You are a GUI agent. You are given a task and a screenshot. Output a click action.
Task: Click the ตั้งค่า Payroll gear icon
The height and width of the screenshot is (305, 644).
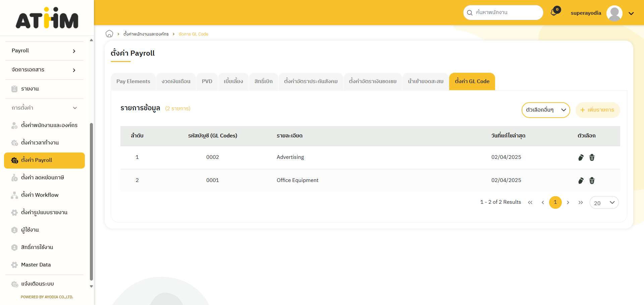point(14,160)
